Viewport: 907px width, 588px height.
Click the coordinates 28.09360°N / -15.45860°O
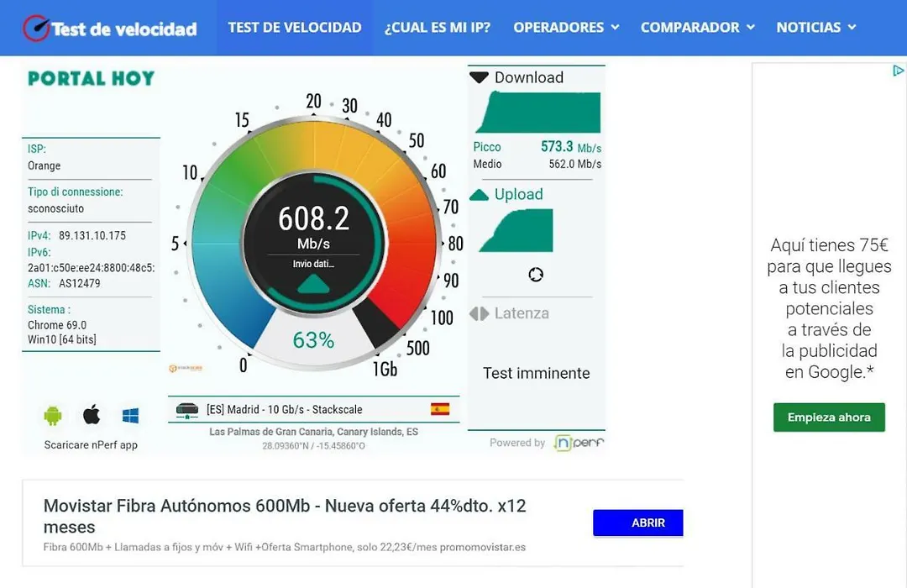(313, 446)
